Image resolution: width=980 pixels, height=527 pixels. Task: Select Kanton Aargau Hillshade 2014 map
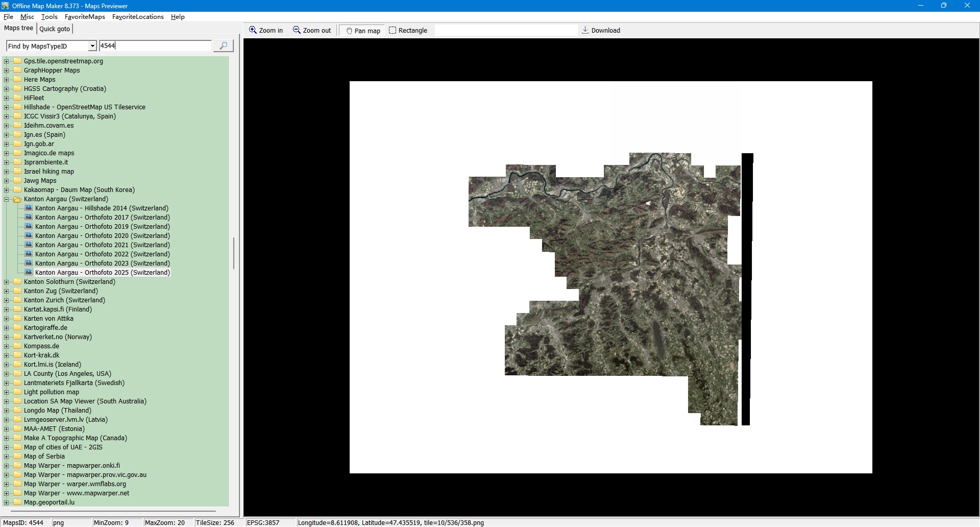tap(101, 208)
